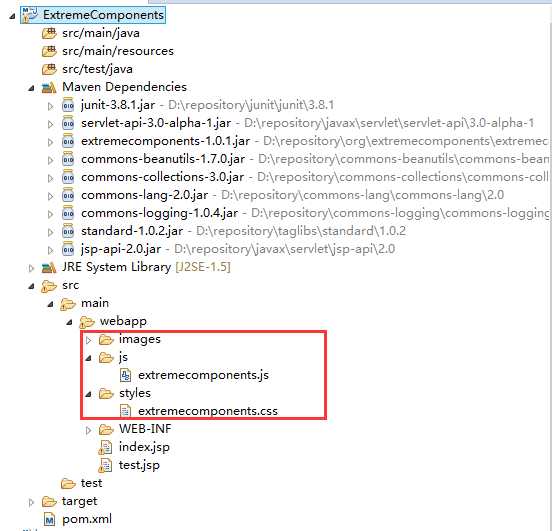
Task: Click the js folder icon
Action: point(106,357)
